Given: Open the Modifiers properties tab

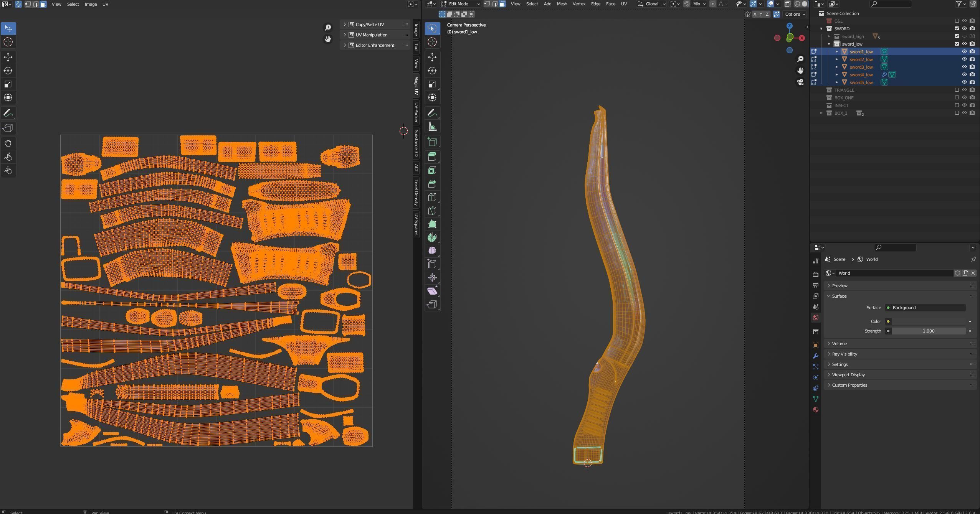Looking at the screenshot, I should click(816, 356).
